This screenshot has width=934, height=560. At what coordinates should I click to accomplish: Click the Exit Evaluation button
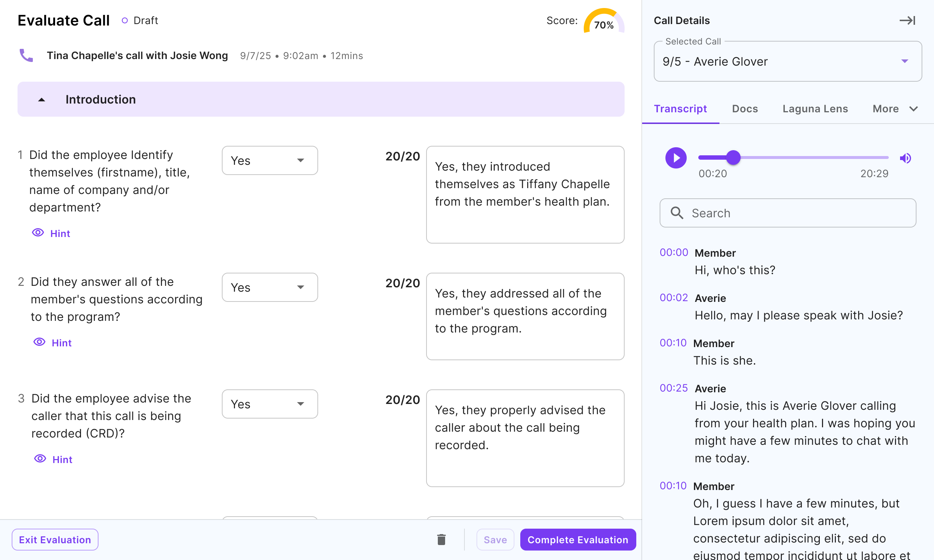[x=55, y=540]
